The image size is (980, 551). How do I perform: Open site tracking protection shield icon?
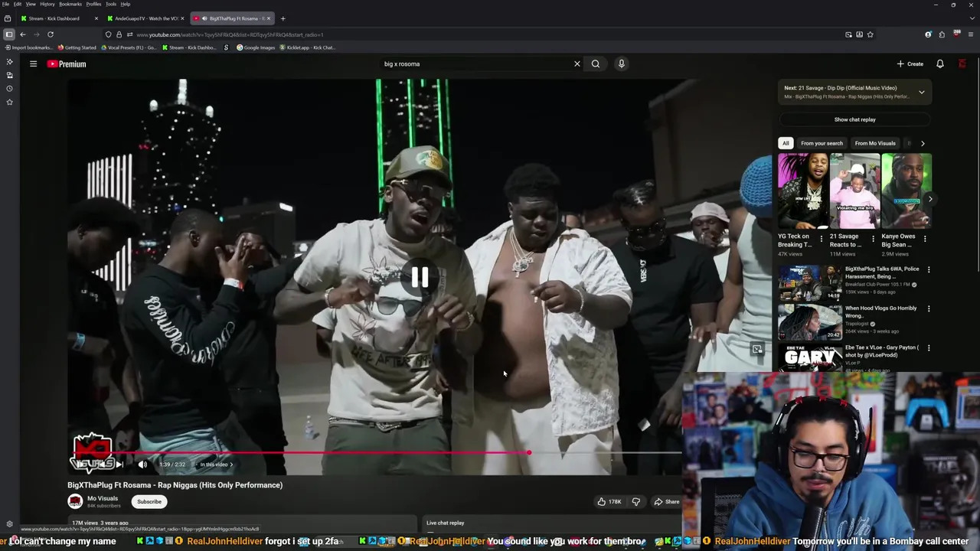[x=108, y=34]
